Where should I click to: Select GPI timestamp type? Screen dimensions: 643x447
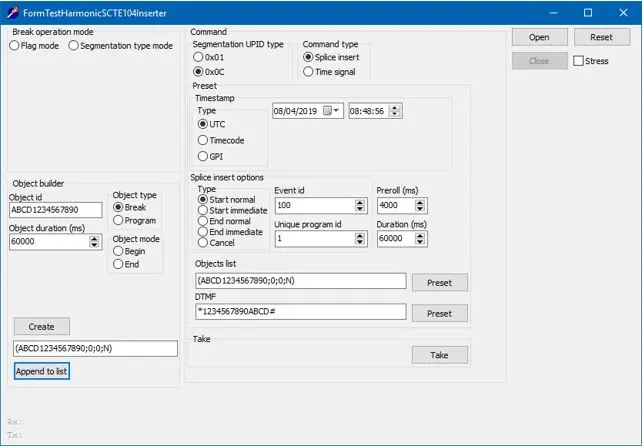[x=203, y=156]
